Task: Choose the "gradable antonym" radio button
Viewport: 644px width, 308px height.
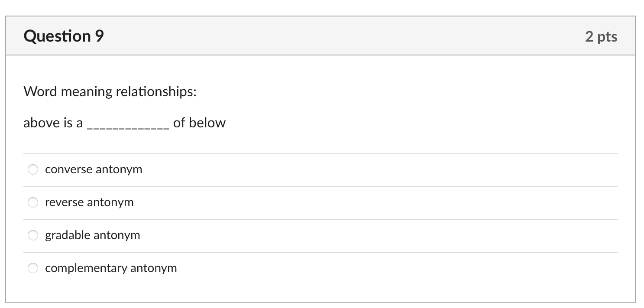Action: [x=33, y=235]
